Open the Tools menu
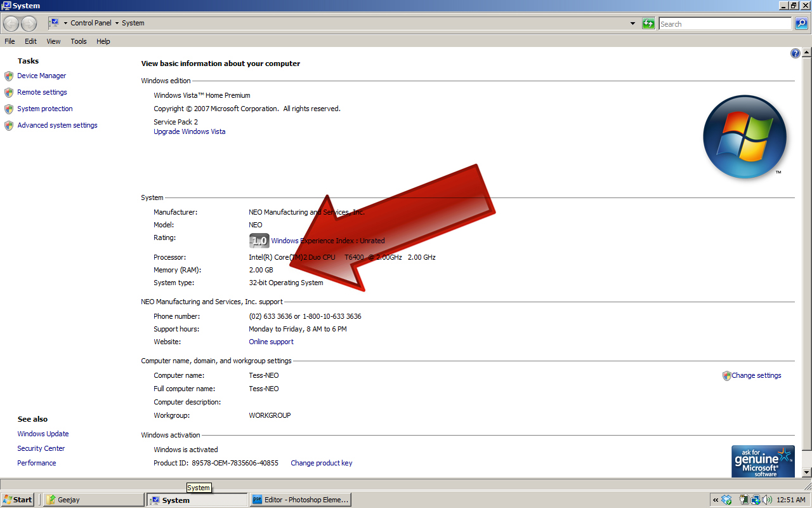 (78, 41)
